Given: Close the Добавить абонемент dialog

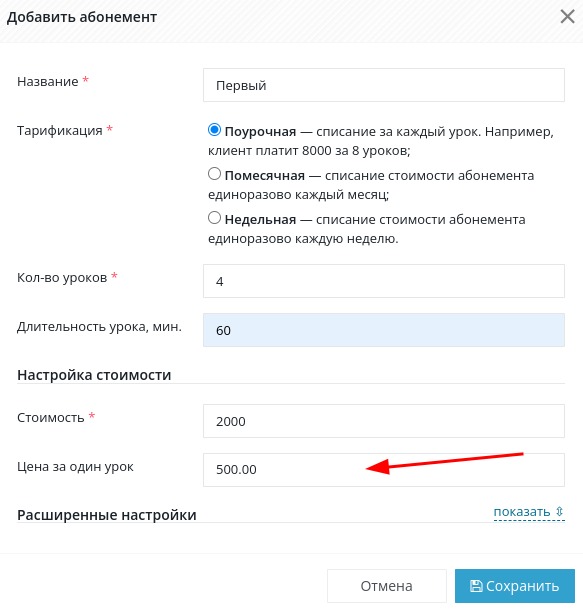Looking at the screenshot, I should pyautogui.click(x=567, y=17).
